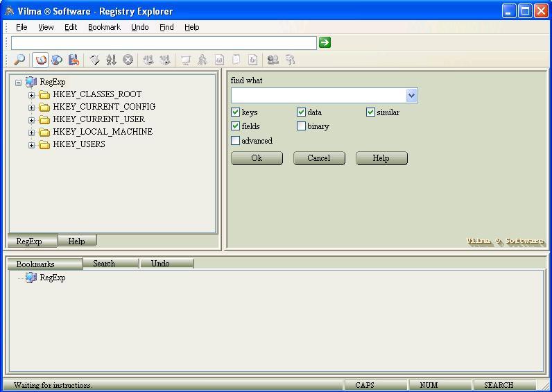Image resolution: width=552 pixels, height=392 pixels.
Task: Click the green go arrow beside address bar
Action: [x=325, y=42]
